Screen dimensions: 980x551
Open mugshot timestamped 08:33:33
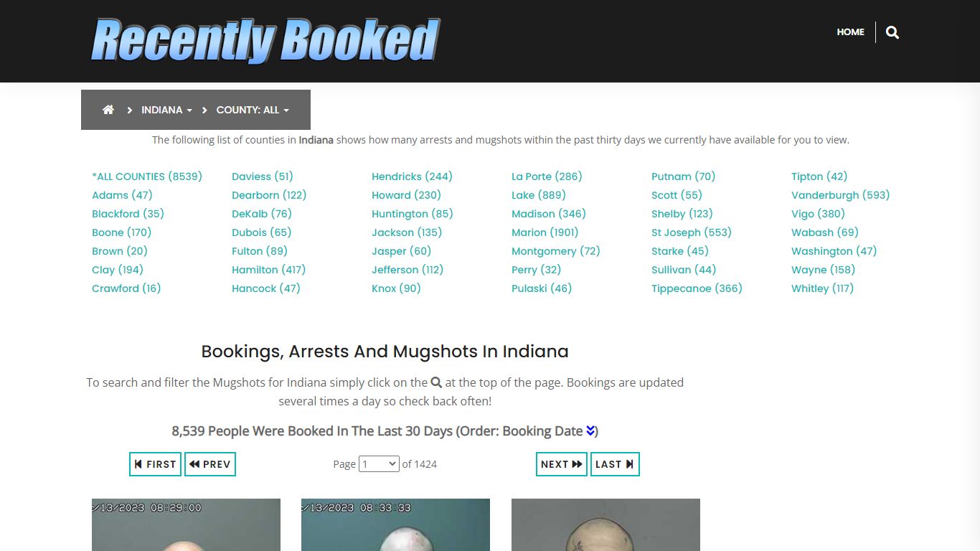(395, 524)
